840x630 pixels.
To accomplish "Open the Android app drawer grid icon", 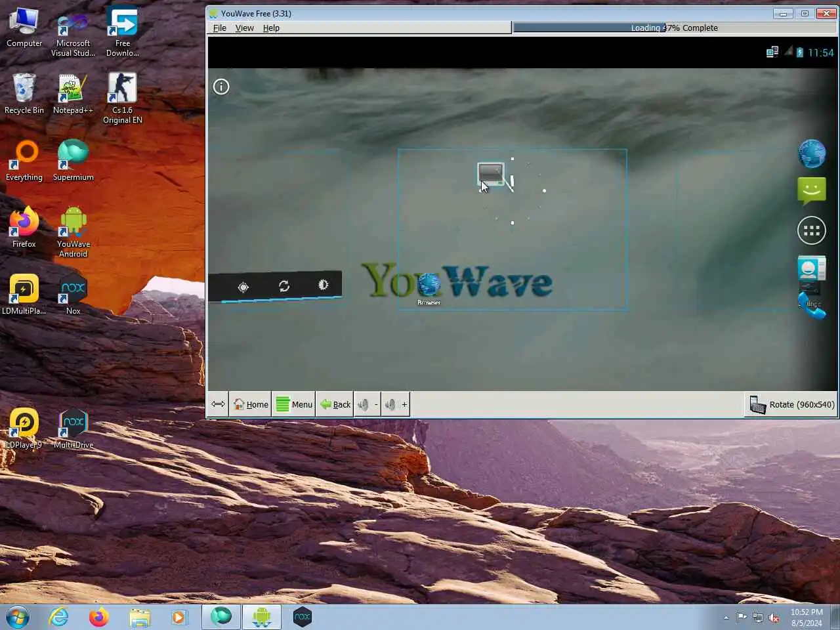I will (x=811, y=230).
